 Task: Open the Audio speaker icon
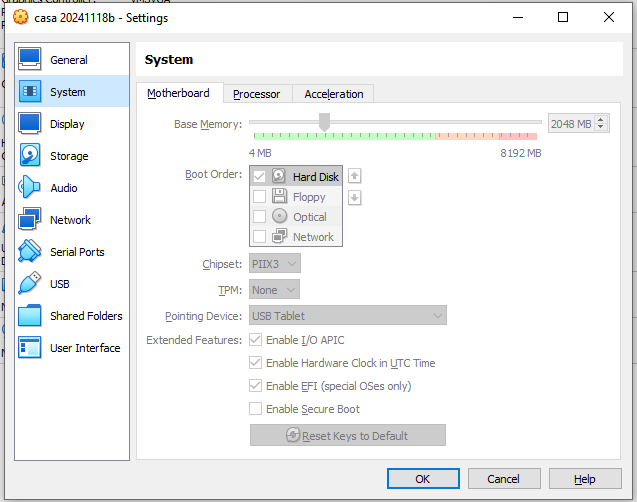pos(29,187)
